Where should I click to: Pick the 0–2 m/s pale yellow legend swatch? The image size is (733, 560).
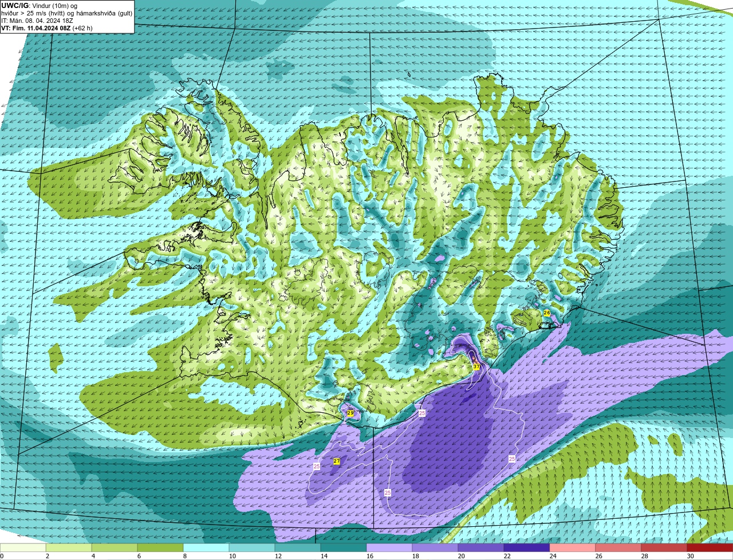[x=23, y=548]
